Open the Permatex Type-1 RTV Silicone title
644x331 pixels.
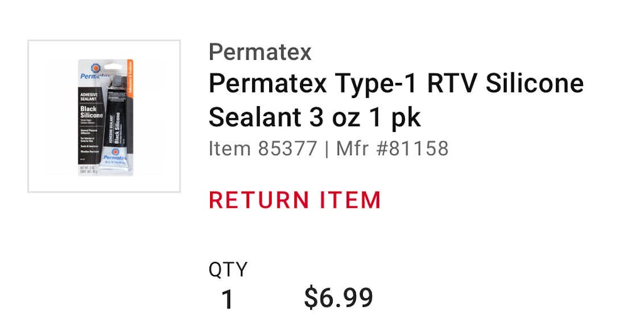396,84
